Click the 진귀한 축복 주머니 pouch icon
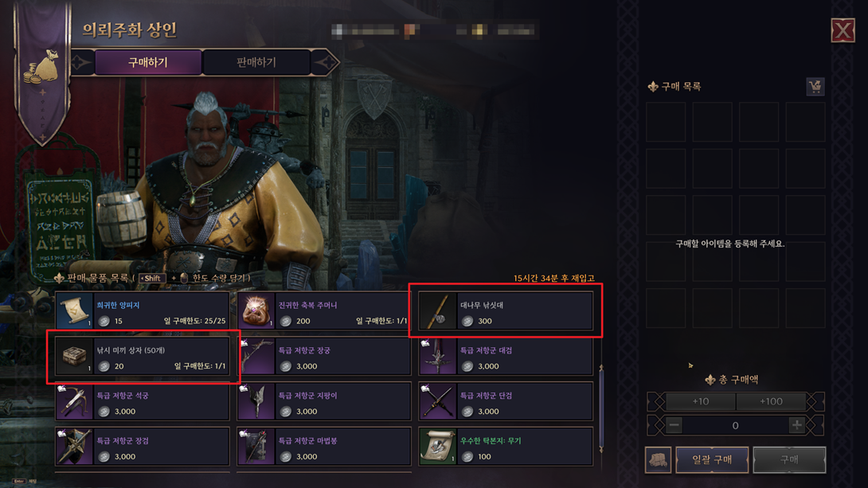Viewport: 868px width, 488px height. pos(256,311)
